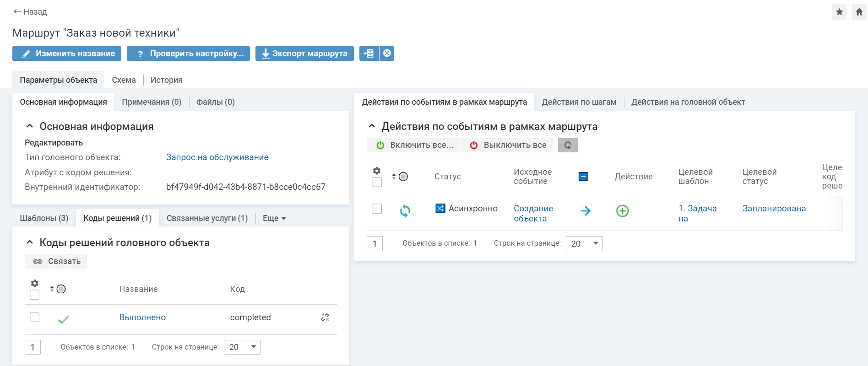
Task: Refresh the route event actions list
Action: tap(568, 145)
